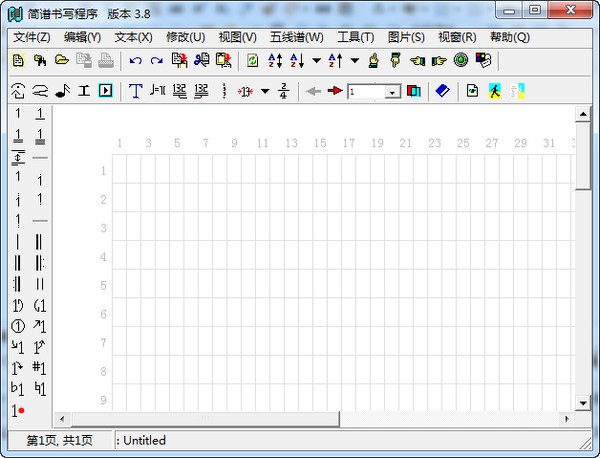Expand the dropdown arrow beside sort descending

pos(355,61)
